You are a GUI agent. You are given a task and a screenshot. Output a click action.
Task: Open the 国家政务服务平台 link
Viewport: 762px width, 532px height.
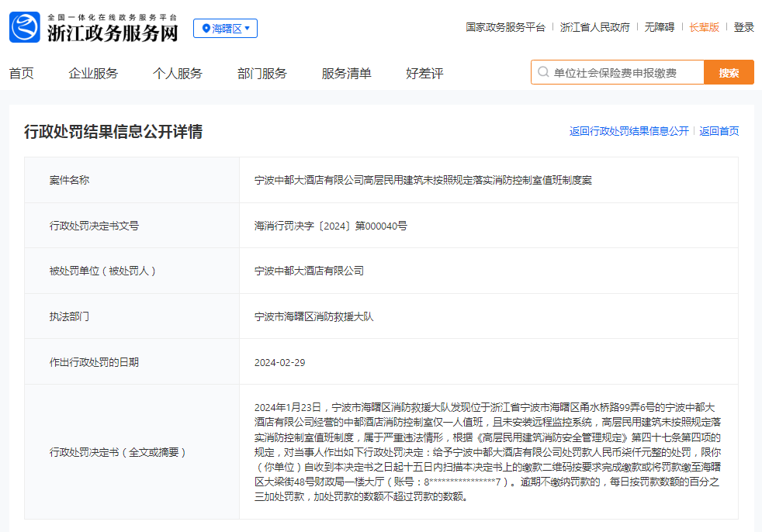coord(505,27)
